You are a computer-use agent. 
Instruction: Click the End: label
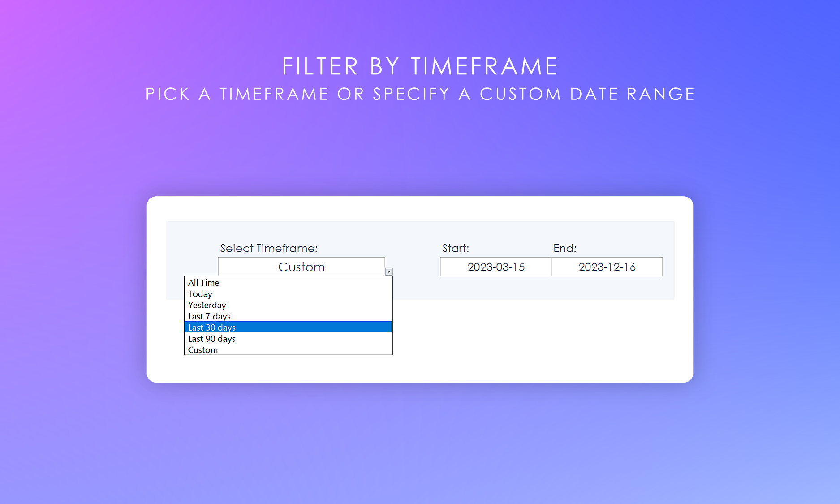tap(565, 248)
